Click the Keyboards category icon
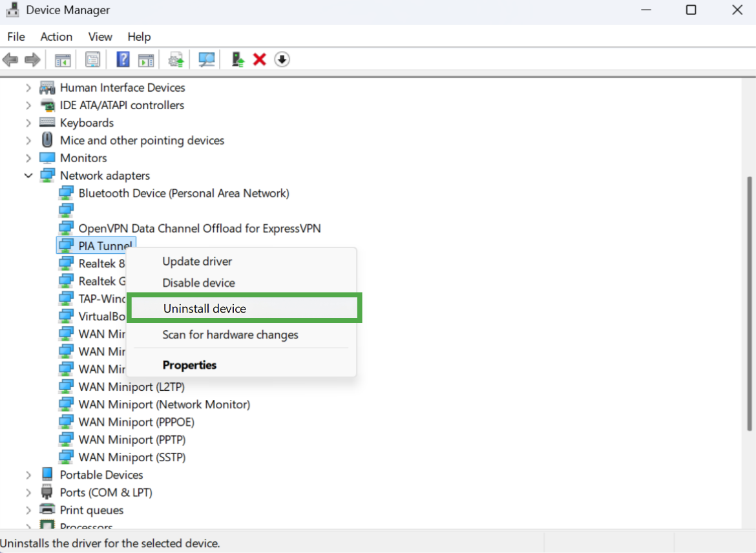The image size is (756, 553). point(47,123)
